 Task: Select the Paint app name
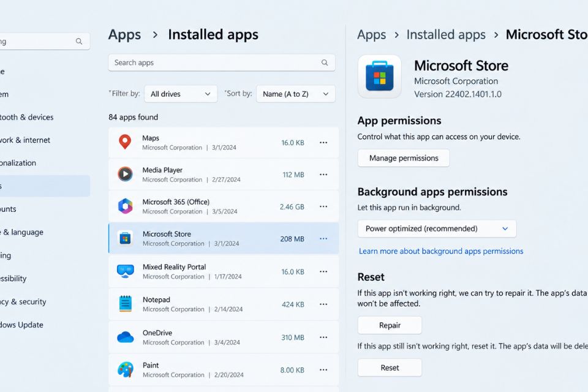[x=151, y=366]
